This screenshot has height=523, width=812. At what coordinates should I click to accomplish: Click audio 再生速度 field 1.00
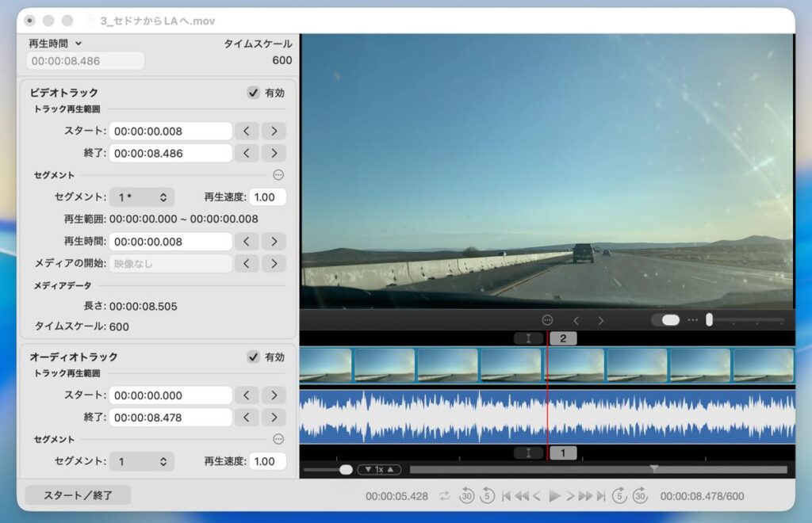268,461
